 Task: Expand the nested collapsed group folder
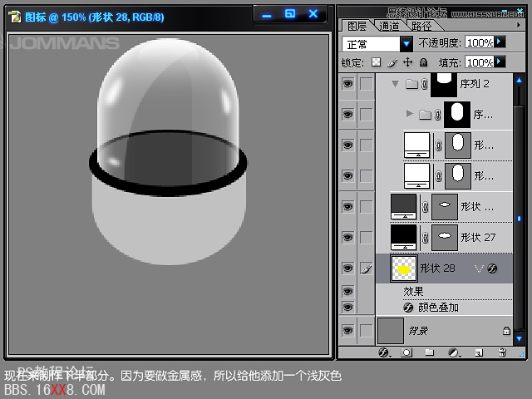click(x=408, y=114)
